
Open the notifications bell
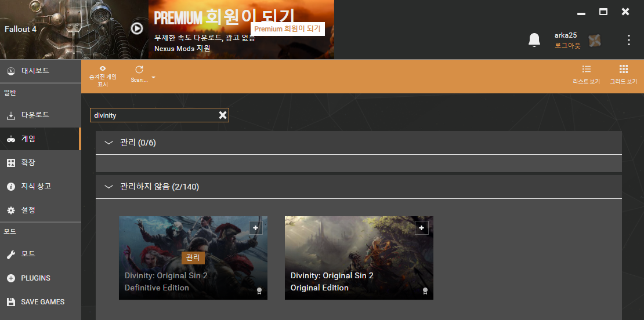(534, 40)
